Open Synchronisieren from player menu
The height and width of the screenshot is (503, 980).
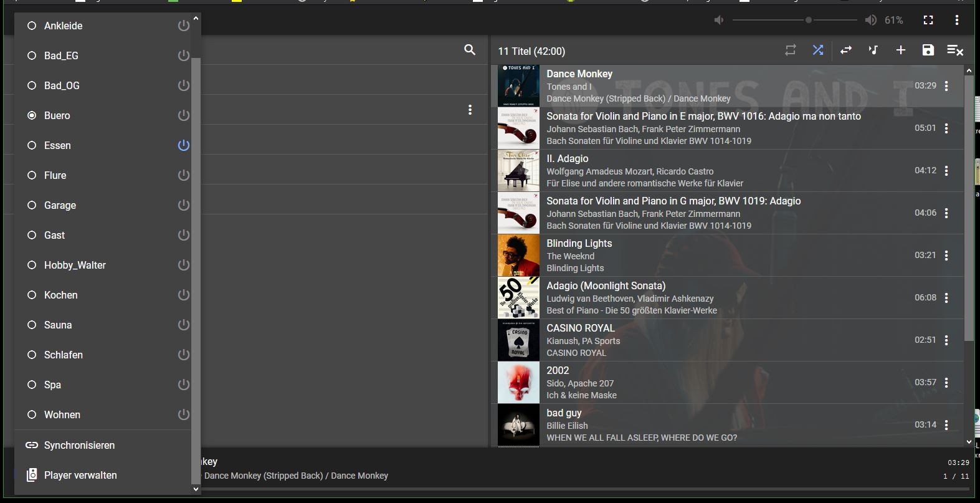79,445
